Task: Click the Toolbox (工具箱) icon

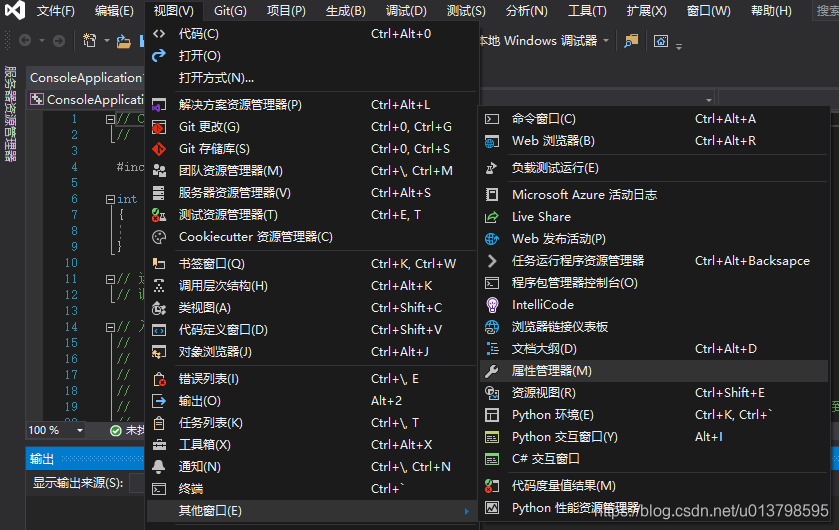Action: point(159,445)
